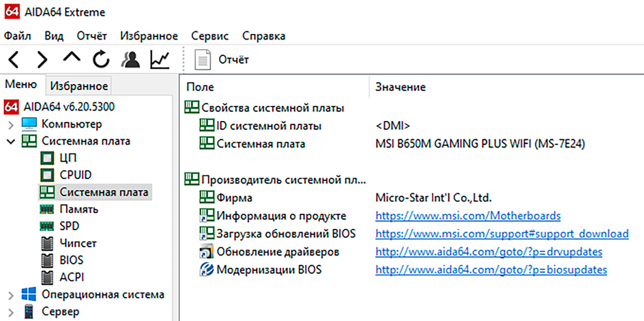
Task: Click the Windows logo icon beside Операционная система
Action: (x=29, y=294)
